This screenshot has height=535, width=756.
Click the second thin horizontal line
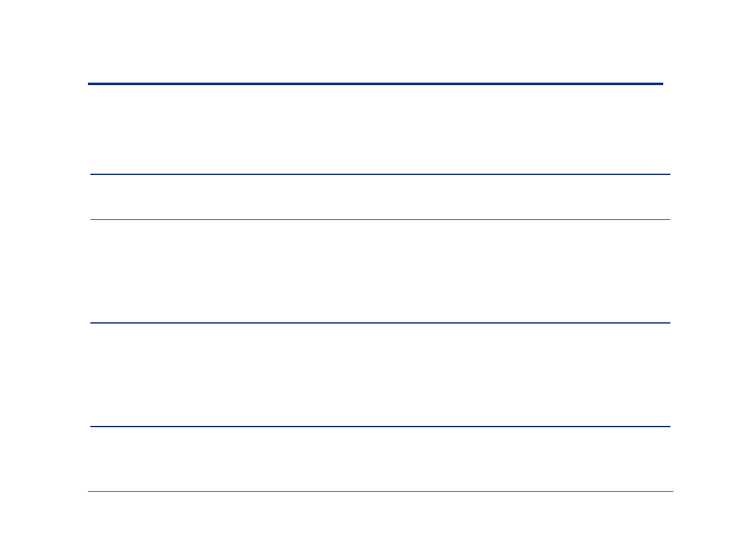(380, 220)
